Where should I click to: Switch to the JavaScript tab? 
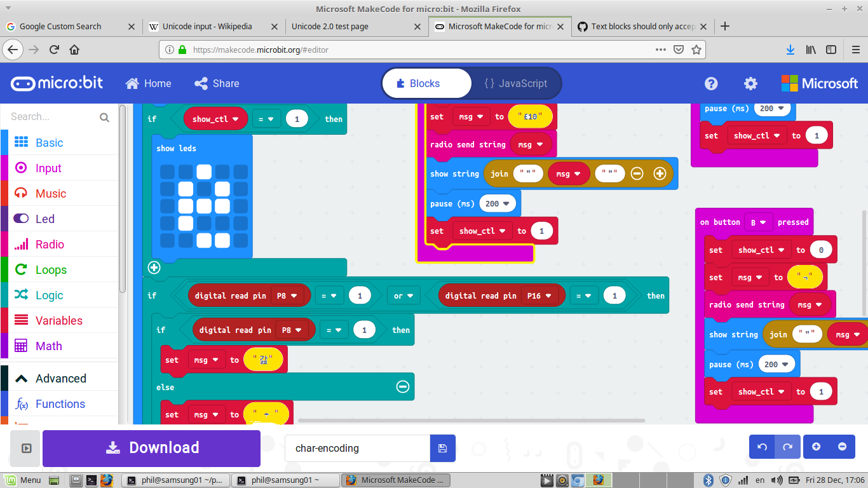[516, 83]
